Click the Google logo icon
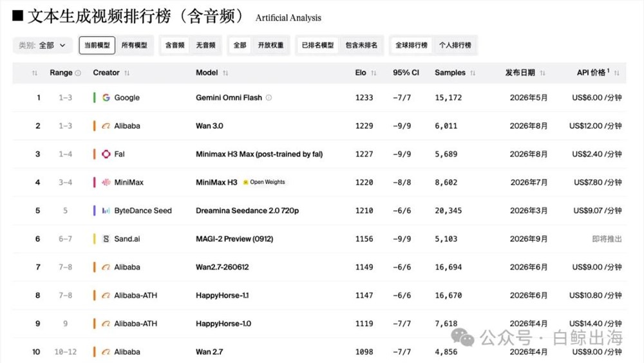 point(106,98)
